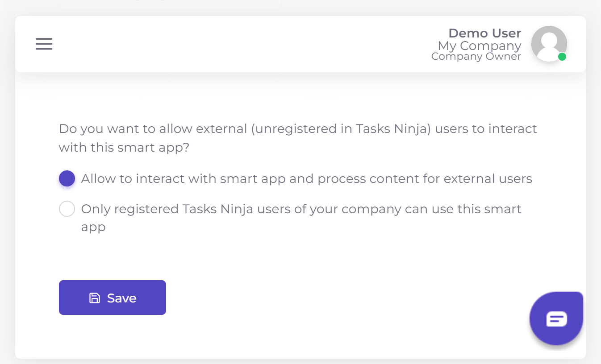Open the 'Demo User' account name
Screen dimensions: 601x364
[484, 33]
